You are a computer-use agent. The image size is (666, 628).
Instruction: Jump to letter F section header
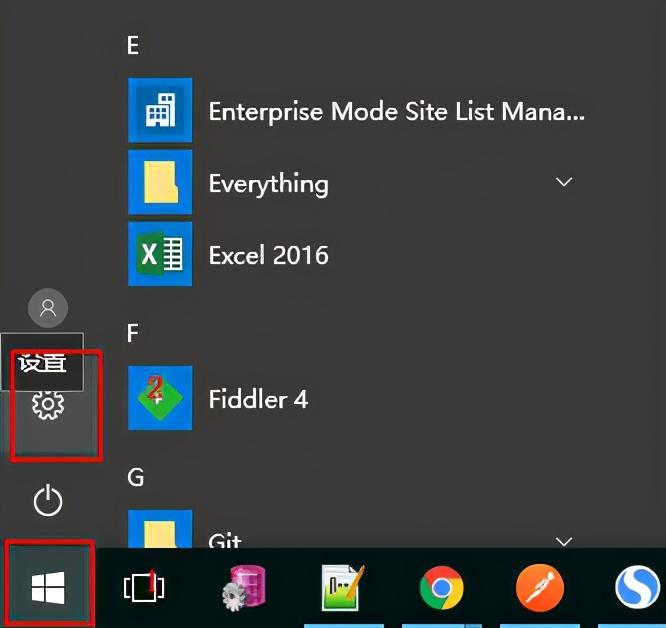133,333
